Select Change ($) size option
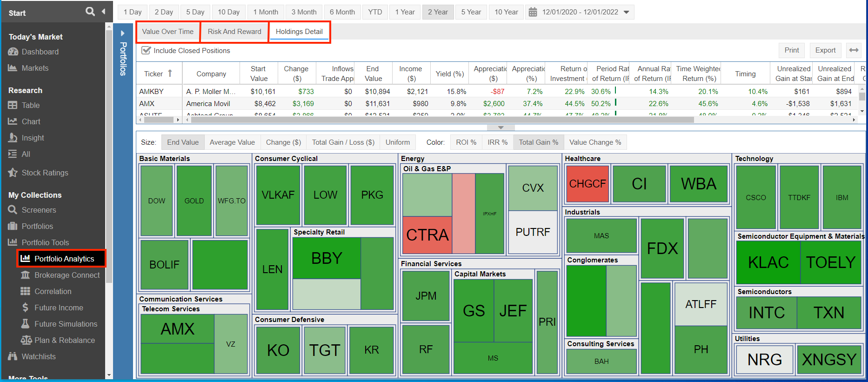 [x=283, y=142]
